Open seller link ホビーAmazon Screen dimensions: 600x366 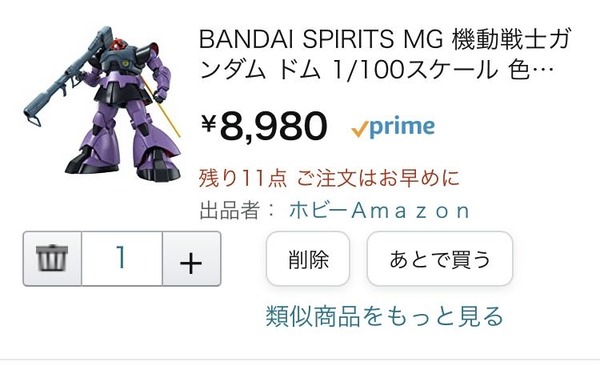380,211
